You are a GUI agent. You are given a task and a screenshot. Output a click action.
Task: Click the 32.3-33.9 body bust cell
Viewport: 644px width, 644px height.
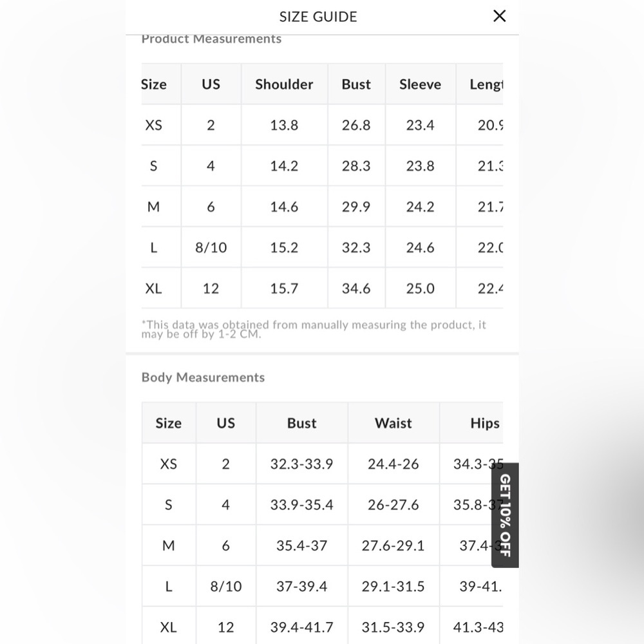point(301,464)
